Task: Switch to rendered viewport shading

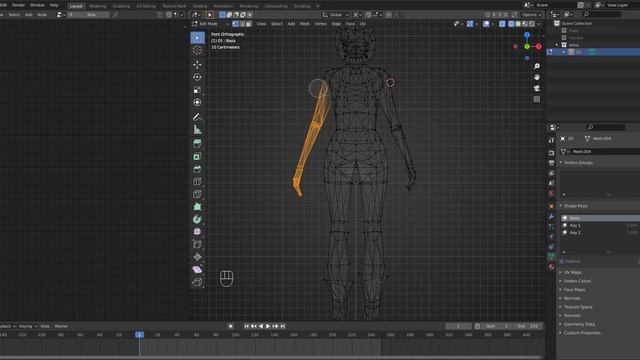Action: (532, 24)
